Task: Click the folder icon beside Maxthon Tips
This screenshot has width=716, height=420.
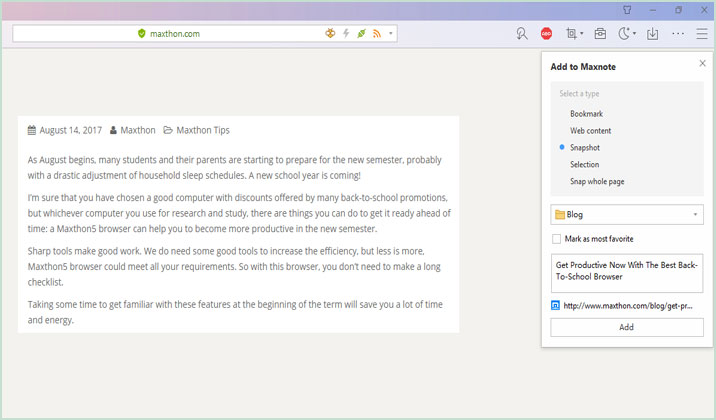Action: click(x=168, y=130)
